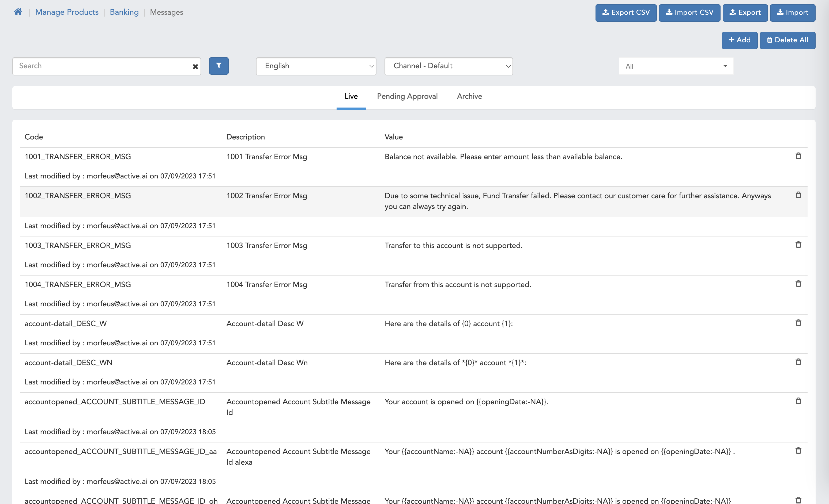This screenshot has height=504, width=829.
Task: Select description 1002 Transfer Error Msg
Action: 266,196
